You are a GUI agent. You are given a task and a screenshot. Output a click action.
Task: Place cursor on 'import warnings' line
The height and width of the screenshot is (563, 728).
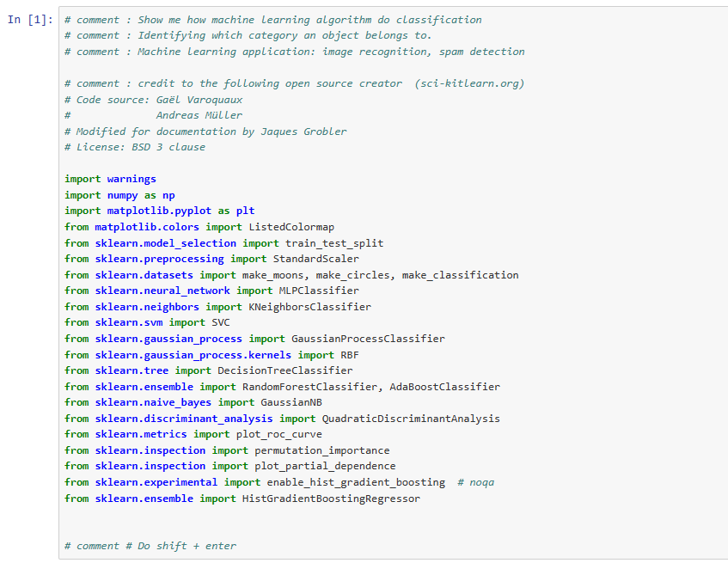pyautogui.click(x=110, y=179)
